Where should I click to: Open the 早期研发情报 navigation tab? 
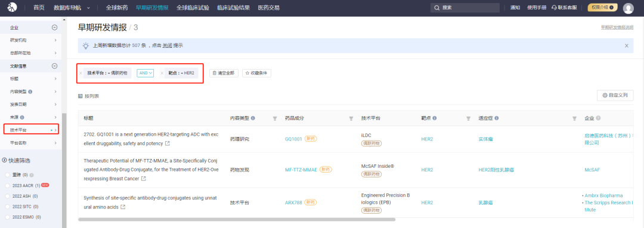click(x=152, y=8)
